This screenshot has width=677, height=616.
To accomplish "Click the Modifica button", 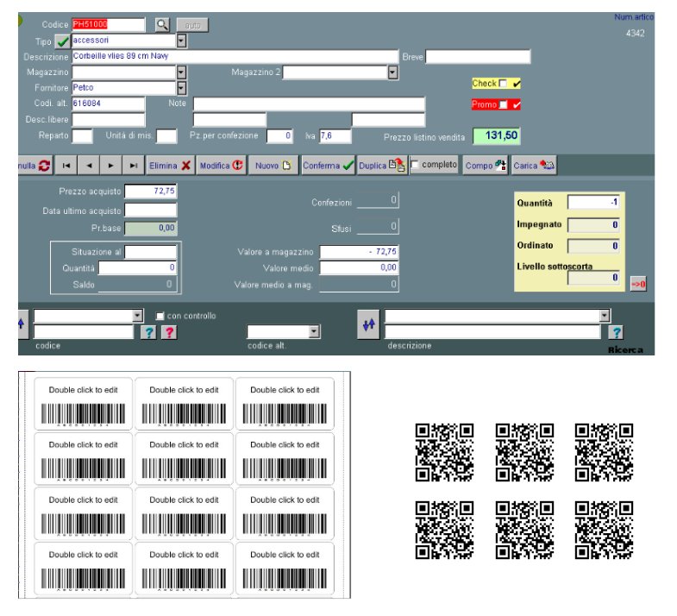I will [222, 166].
